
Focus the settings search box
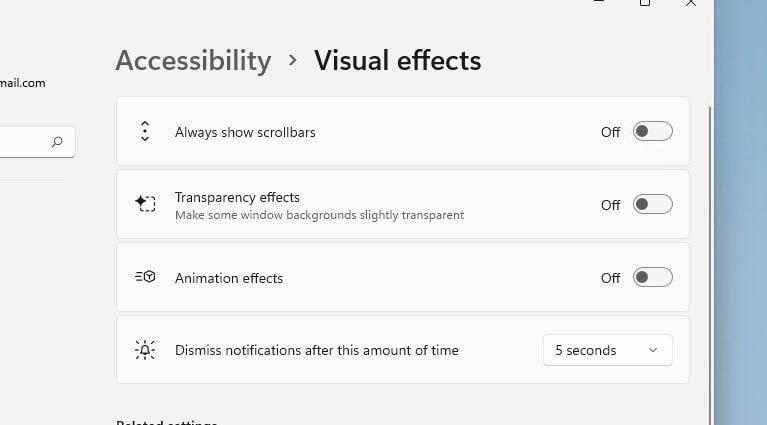(25, 142)
